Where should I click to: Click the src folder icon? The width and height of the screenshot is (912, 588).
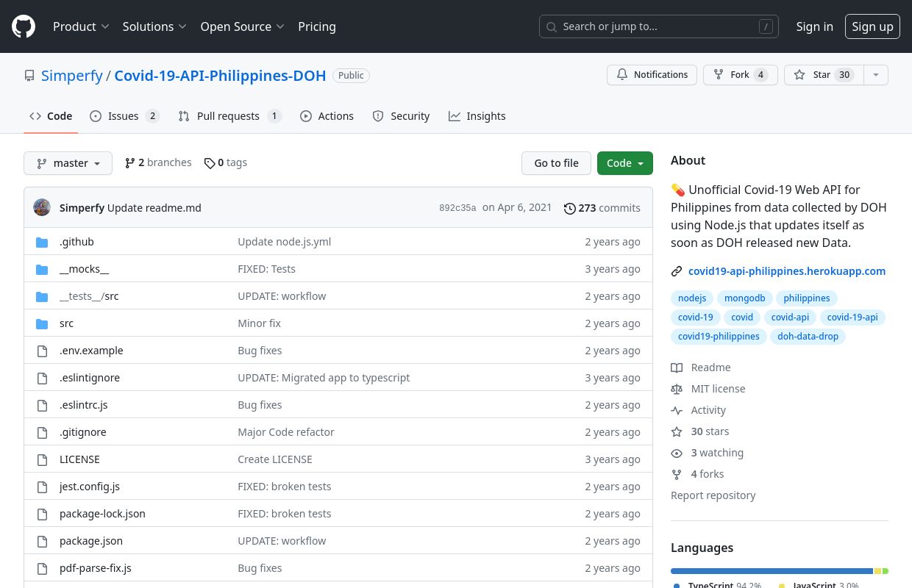pyautogui.click(x=42, y=323)
